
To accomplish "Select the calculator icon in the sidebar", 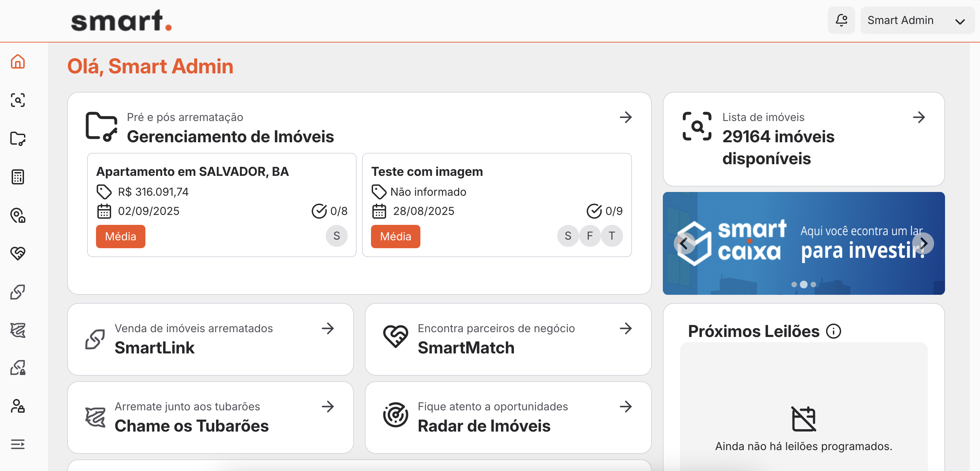I will pyautogui.click(x=17, y=177).
